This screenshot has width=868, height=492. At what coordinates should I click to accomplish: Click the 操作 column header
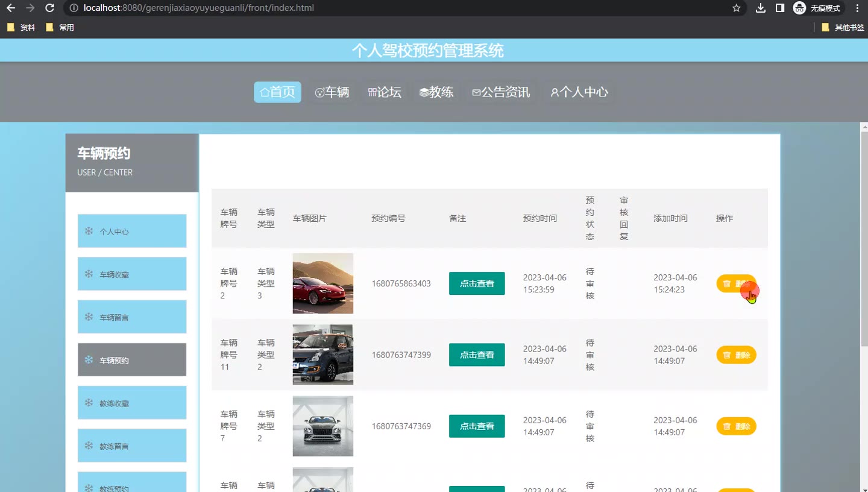click(x=725, y=218)
